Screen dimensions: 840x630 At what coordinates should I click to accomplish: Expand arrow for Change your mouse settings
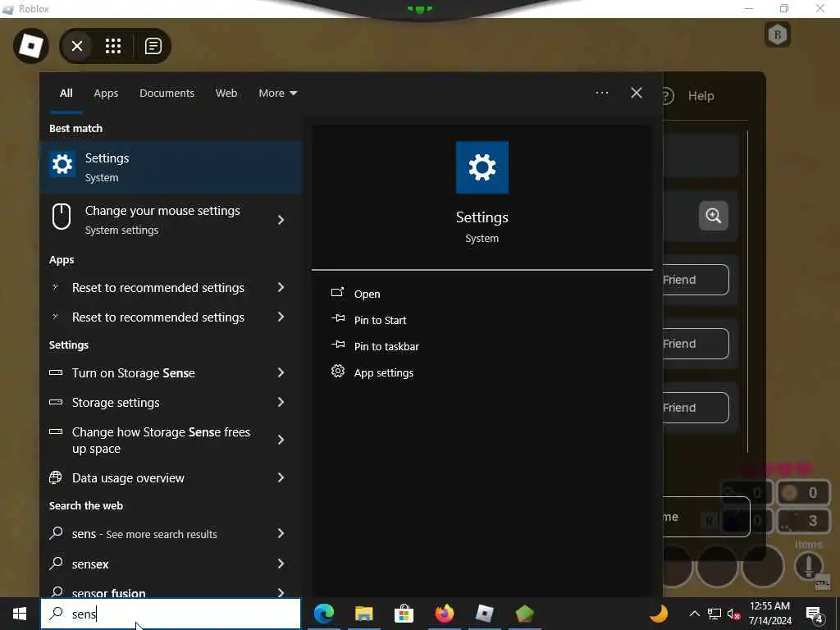tap(281, 220)
